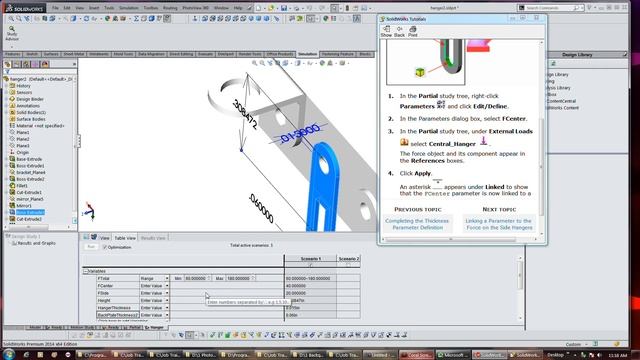Select Cut-Extrude1 in feature tree
The height and width of the screenshot is (360, 640).
(x=29, y=192)
